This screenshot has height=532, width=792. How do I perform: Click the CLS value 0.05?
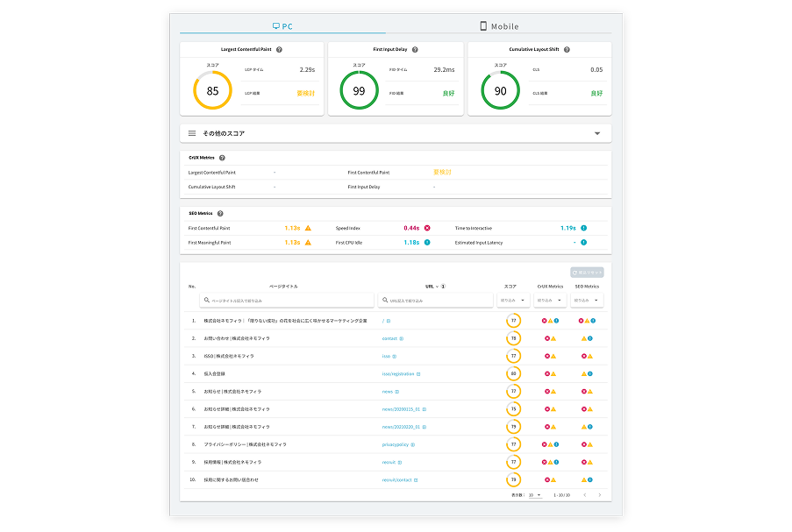(596, 69)
